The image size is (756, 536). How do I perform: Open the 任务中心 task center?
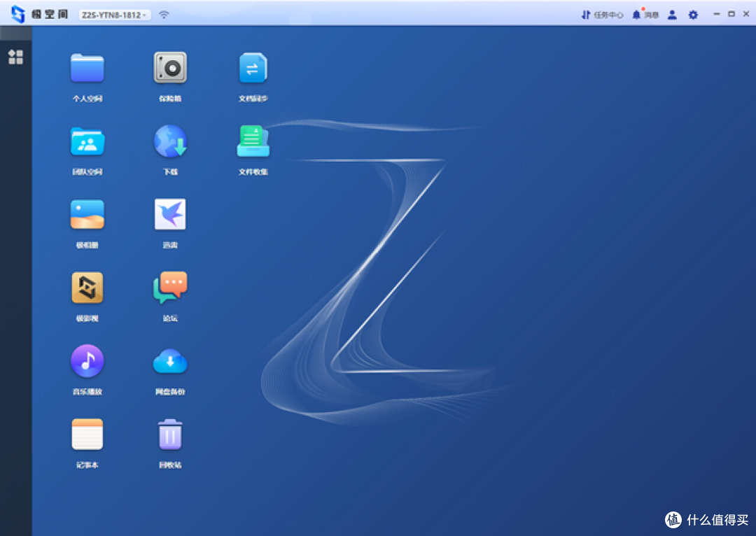(x=602, y=15)
